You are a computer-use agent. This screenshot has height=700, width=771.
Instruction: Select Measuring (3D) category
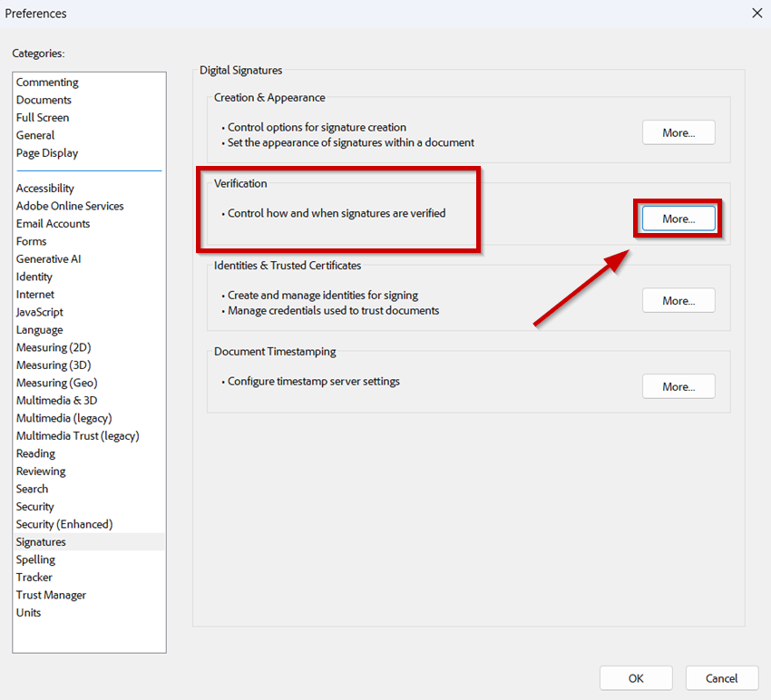54,365
